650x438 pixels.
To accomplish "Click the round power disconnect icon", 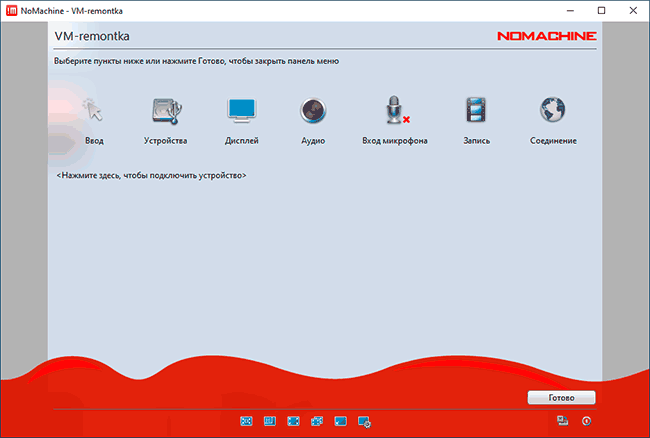I will 586,421.
